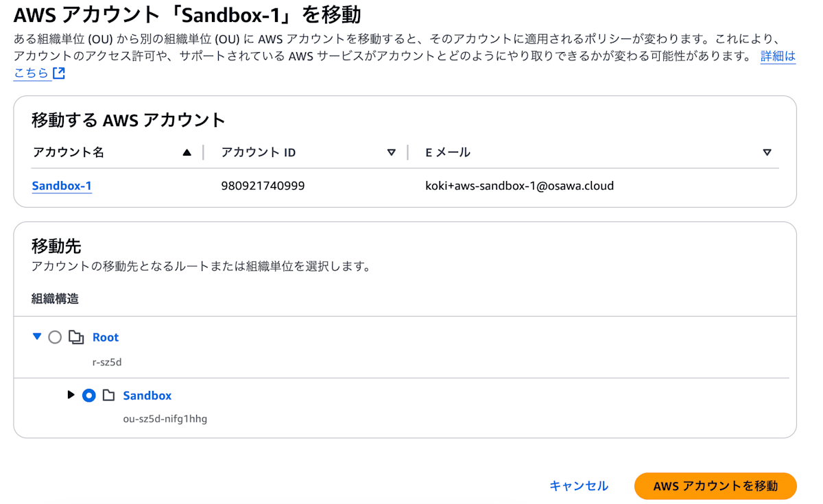Open the Sandbox OU link
This screenshot has height=504, width=823.
pos(147,395)
